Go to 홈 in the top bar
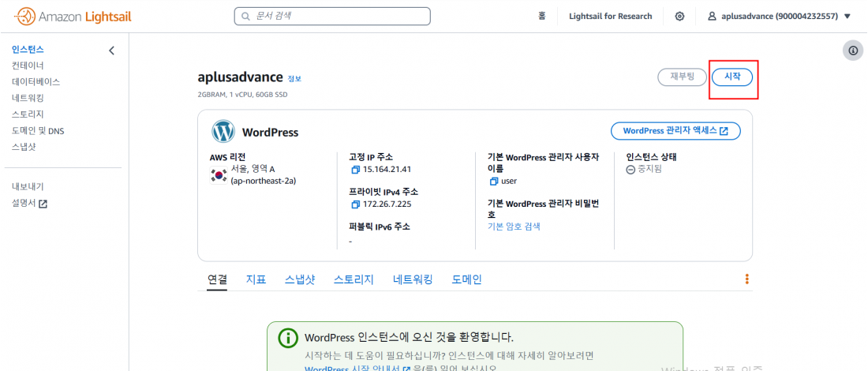 (542, 16)
